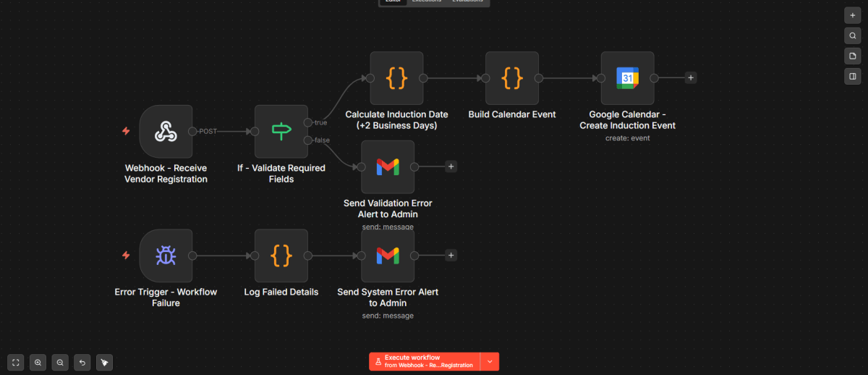The height and width of the screenshot is (375, 868).
Task: Click the add node plus button top-right
Action: coord(853,15)
